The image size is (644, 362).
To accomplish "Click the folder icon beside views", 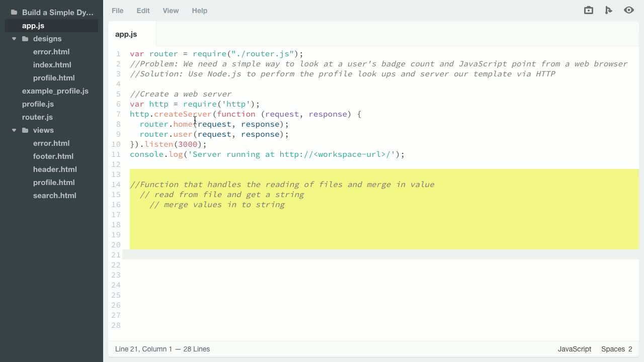I will pos(25,130).
